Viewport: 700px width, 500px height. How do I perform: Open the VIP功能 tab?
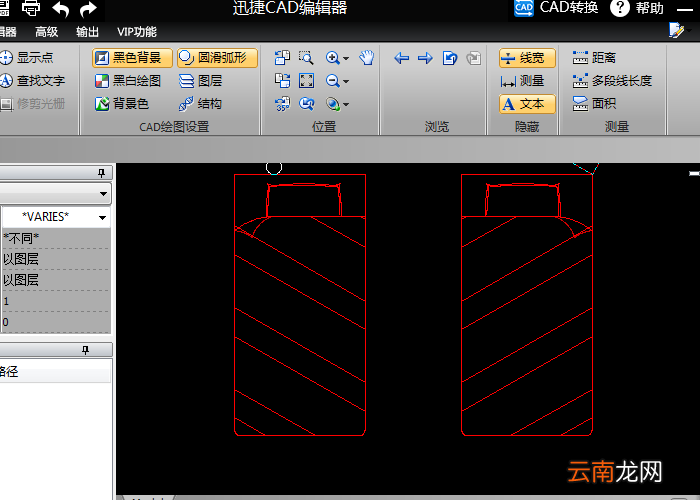coord(137,32)
